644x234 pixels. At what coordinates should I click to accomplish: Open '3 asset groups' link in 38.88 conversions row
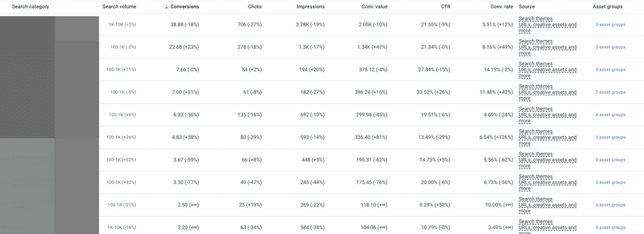tap(611, 24)
